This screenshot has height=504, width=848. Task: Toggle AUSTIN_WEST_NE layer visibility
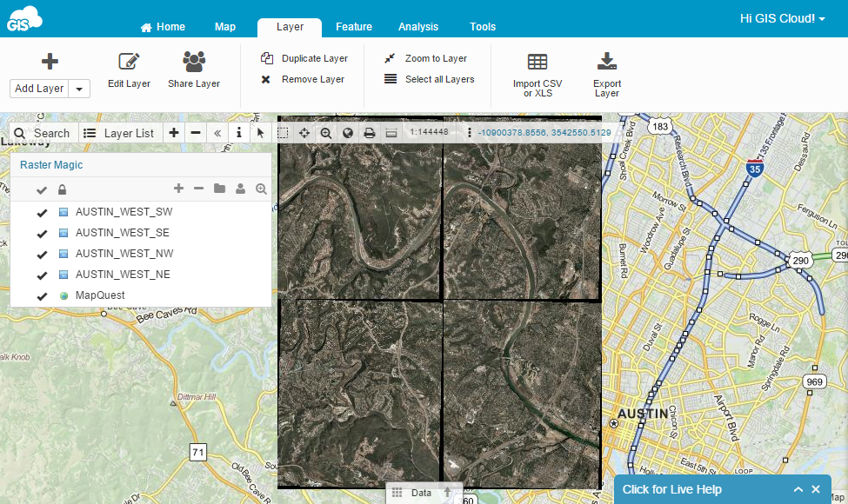click(43, 275)
